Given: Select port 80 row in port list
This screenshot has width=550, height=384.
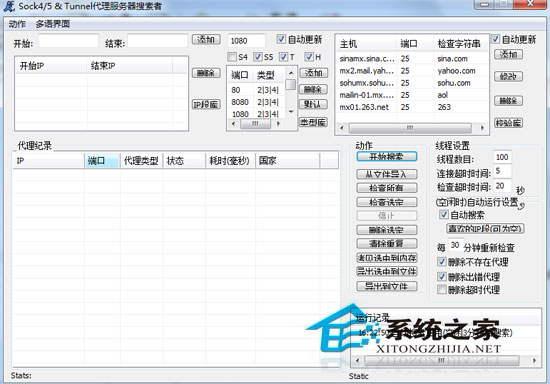Looking at the screenshot, I should coord(256,90).
